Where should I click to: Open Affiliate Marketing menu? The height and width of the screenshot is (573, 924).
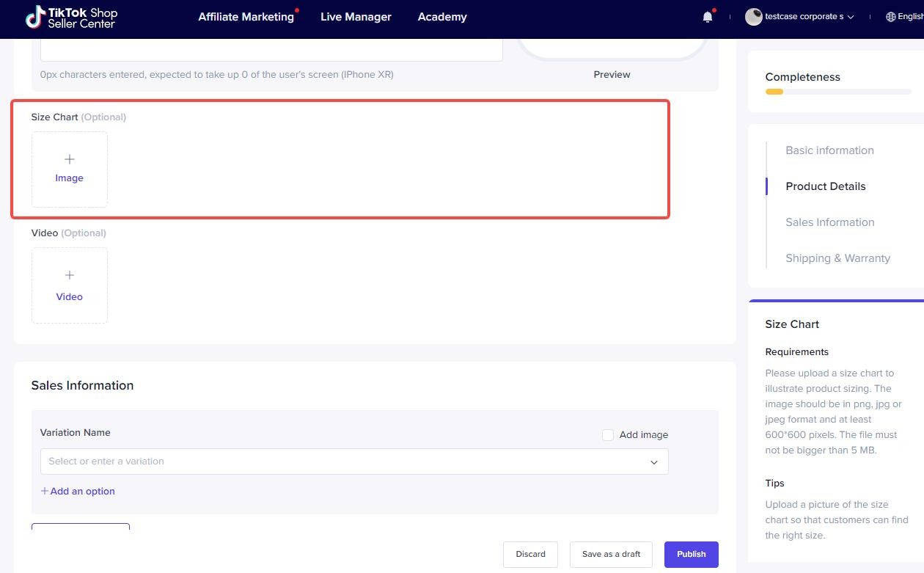tap(246, 17)
